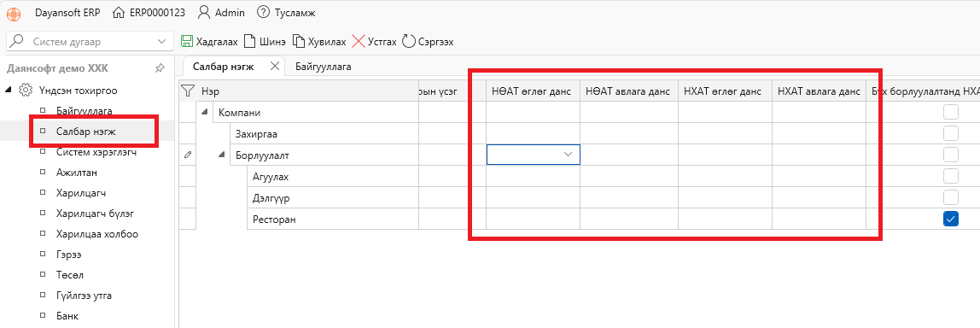
Task: Select Систем хэрэглэгч in the sidebar
Action: coord(96,152)
